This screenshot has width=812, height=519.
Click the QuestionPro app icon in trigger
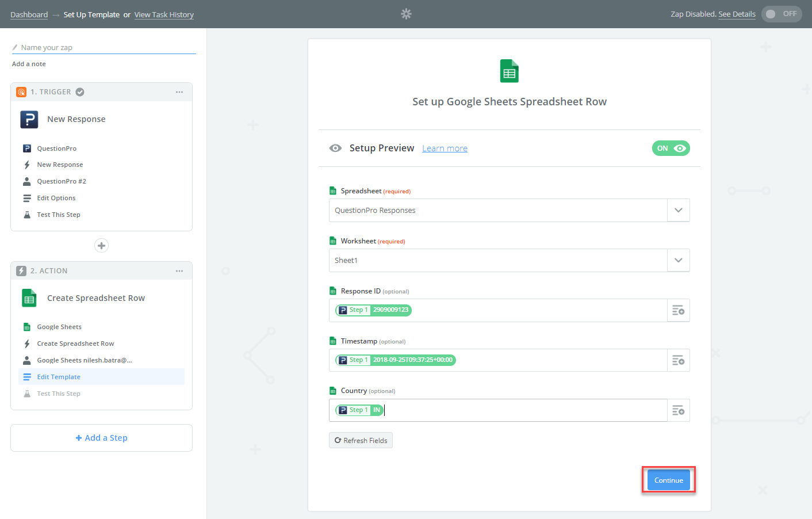tap(29, 119)
